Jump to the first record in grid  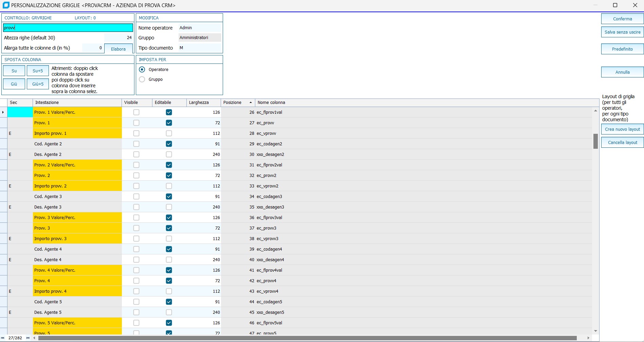[x=3, y=338]
